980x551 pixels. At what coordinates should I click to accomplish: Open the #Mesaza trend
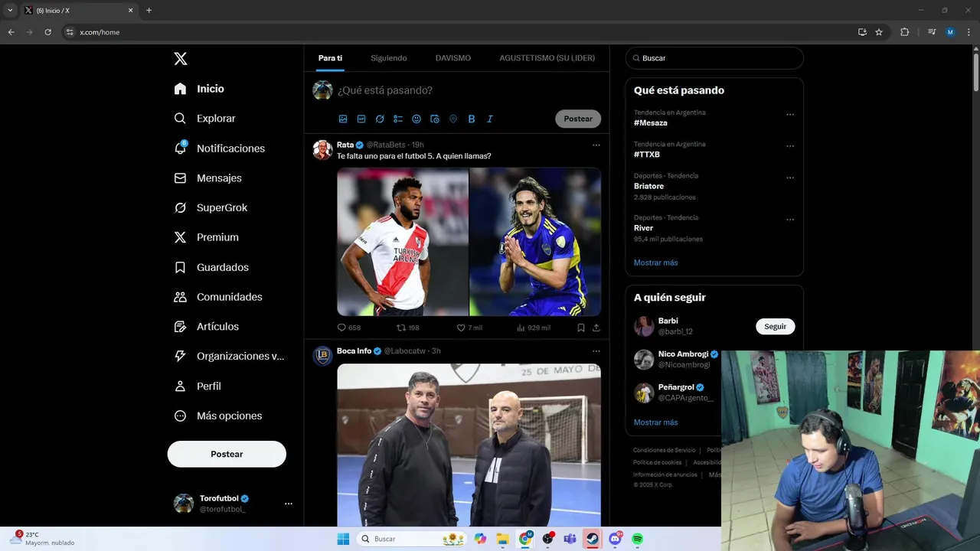pos(651,123)
